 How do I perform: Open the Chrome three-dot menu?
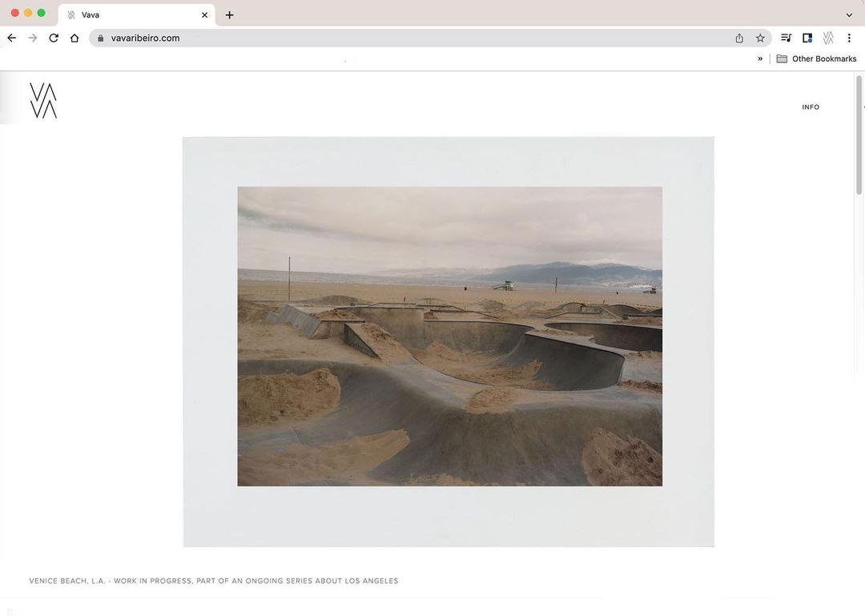point(849,38)
